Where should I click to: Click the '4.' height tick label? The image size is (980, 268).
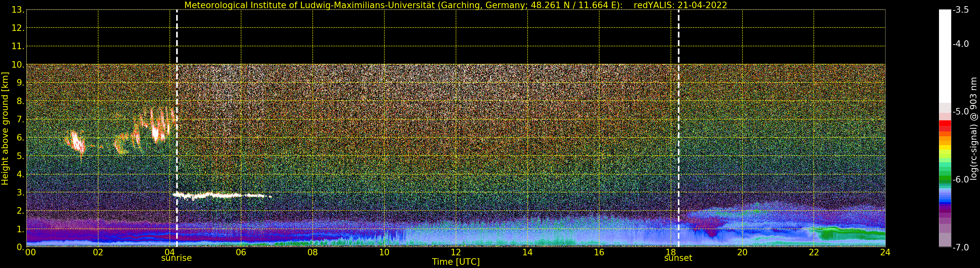[x=20, y=174]
